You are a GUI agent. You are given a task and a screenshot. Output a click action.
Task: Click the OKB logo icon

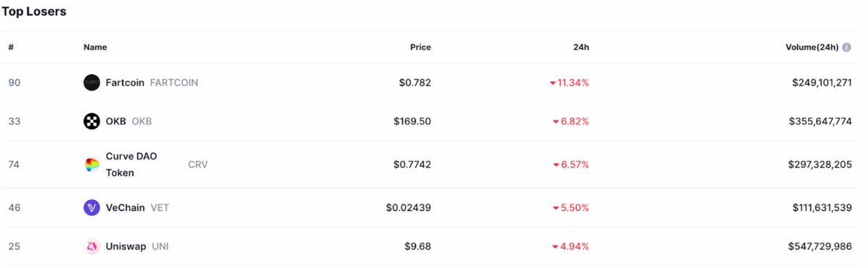pos(92,121)
